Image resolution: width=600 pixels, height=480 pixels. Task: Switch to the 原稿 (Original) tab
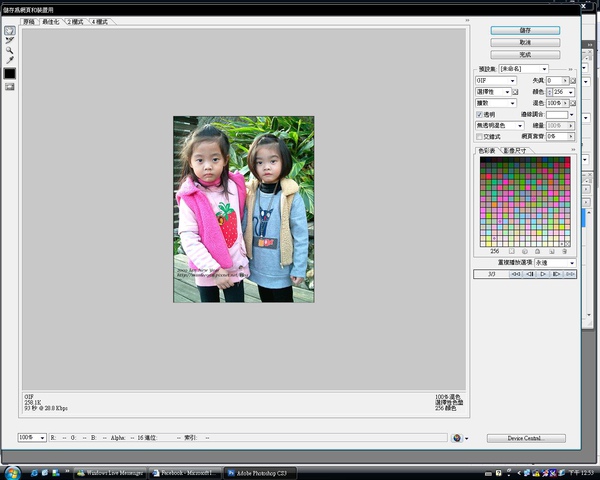coord(29,22)
